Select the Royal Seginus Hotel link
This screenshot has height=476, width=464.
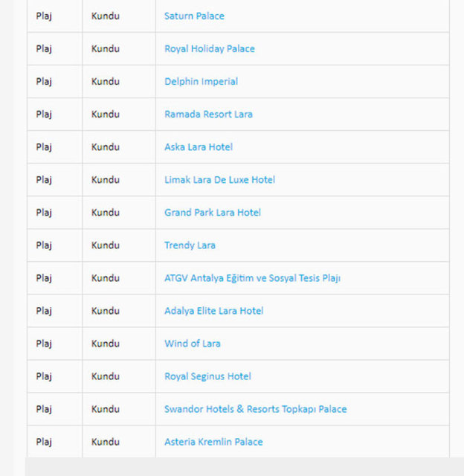pyautogui.click(x=207, y=376)
